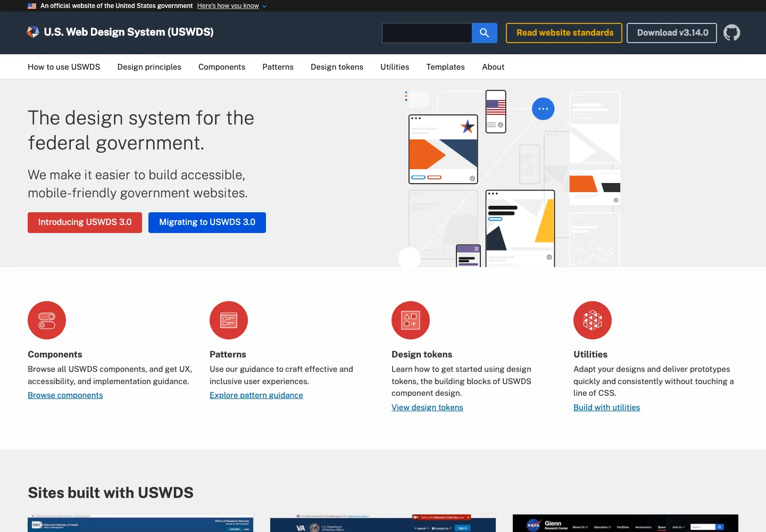This screenshot has width=766, height=532.
Task: Click the Components heading text
Action: (x=55, y=354)
